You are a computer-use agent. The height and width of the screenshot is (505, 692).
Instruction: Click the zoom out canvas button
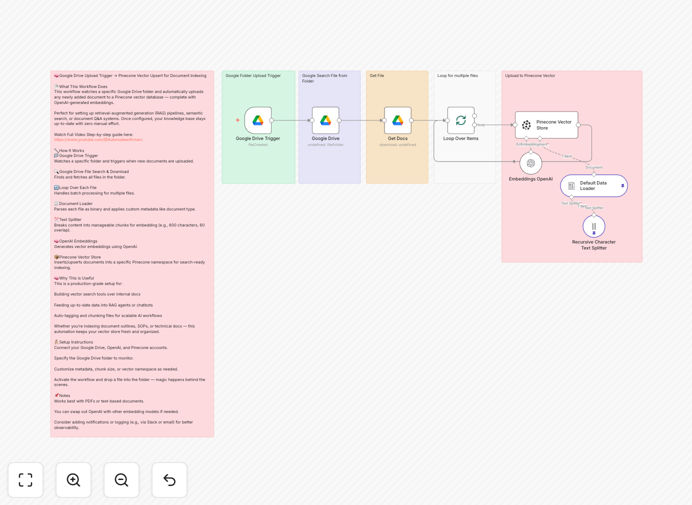121,480
